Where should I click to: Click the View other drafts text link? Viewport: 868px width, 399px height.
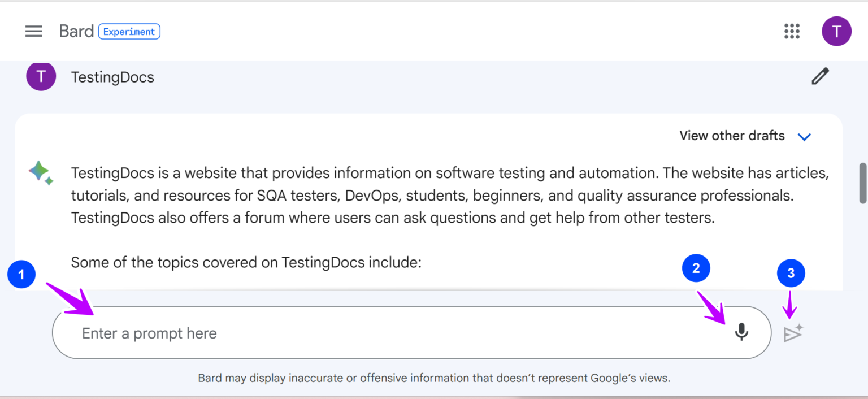pos(731,136)
